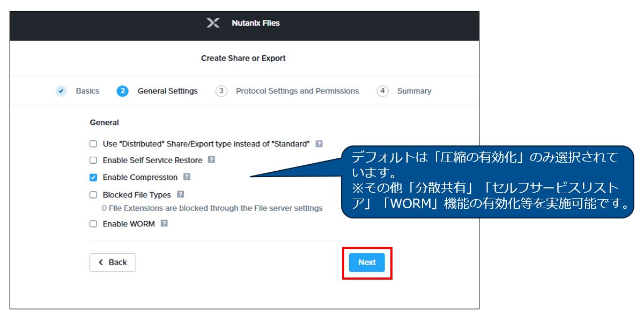Click the Basics completed checkmark icon
The height and width of the screenshot is (314, 644).
pos(61,91)
